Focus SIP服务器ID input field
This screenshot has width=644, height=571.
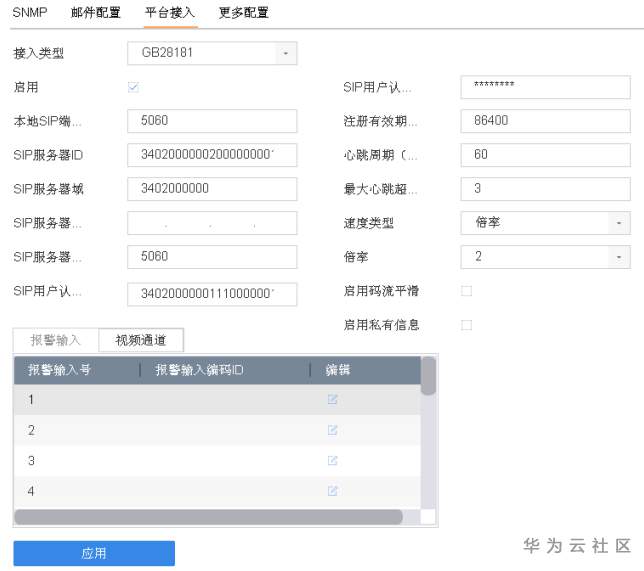coord(212,155)
